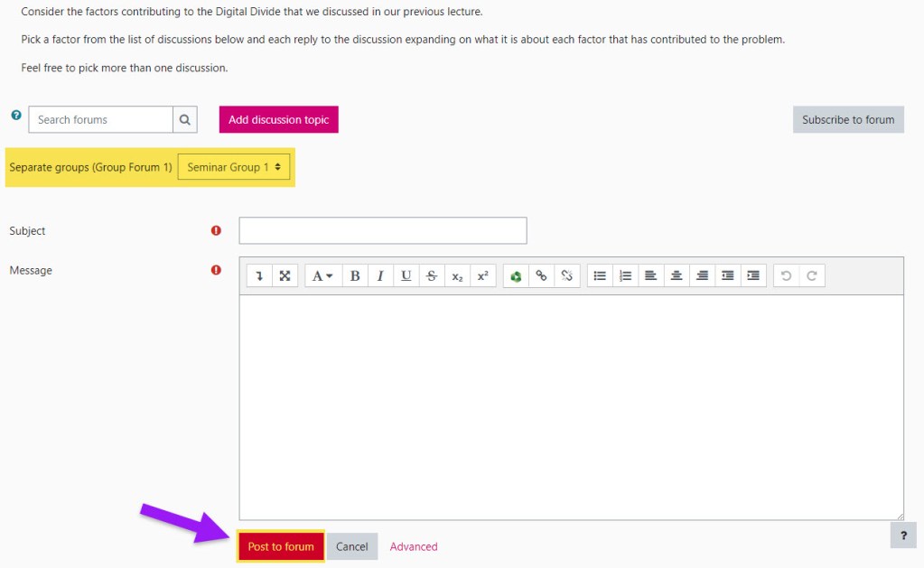Click Subscribe to forum
The image size is (924, 568).
coord(847,119)
